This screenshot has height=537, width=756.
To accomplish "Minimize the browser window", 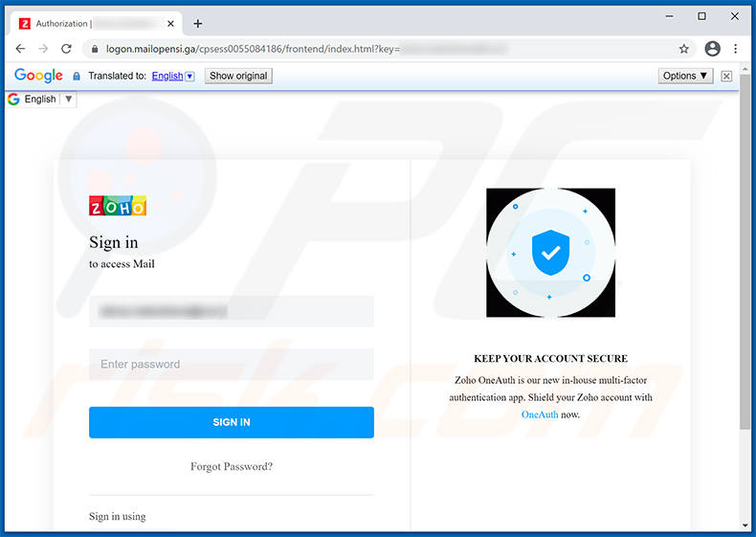I will [669, 16].
